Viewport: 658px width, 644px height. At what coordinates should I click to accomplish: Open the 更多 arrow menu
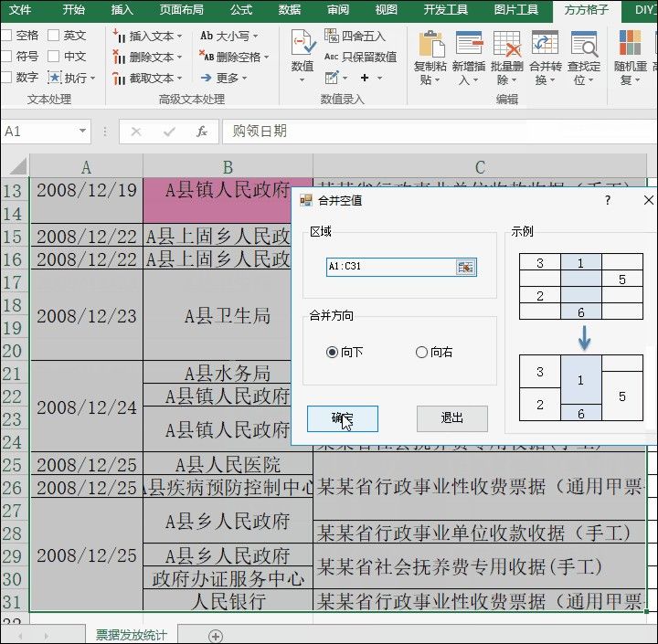pyautogui.click(x=224, y=78)
